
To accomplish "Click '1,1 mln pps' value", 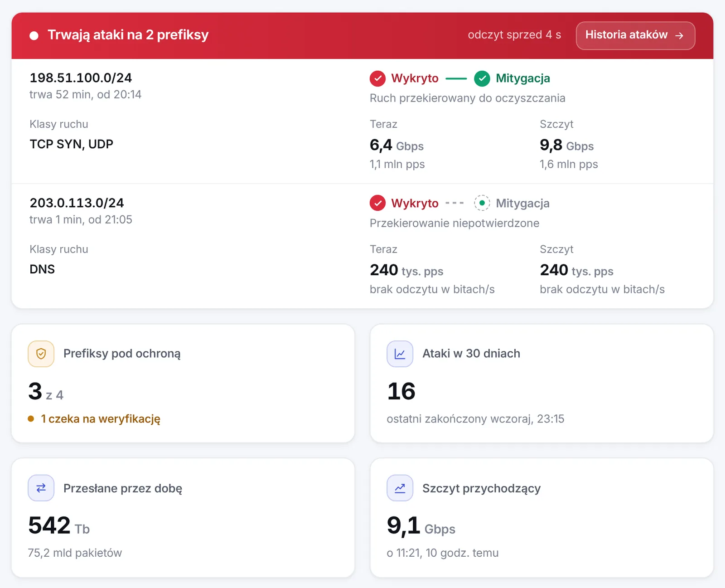I will 397,164.
